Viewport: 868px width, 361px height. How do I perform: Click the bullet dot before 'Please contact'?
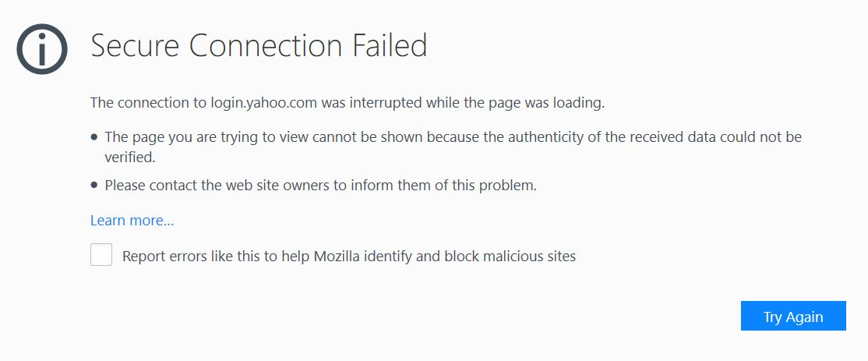tap(94, 186)
